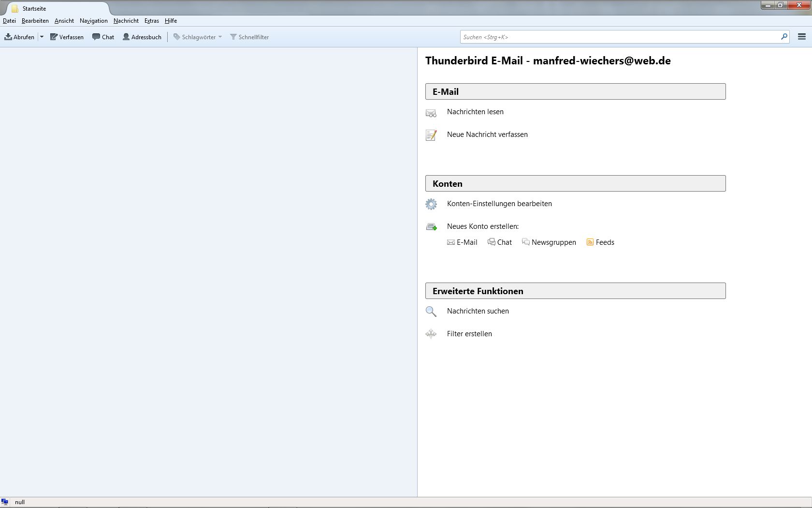Open the Datei menu
This screenshot has height=508, width=812.
tap(9, 21)
